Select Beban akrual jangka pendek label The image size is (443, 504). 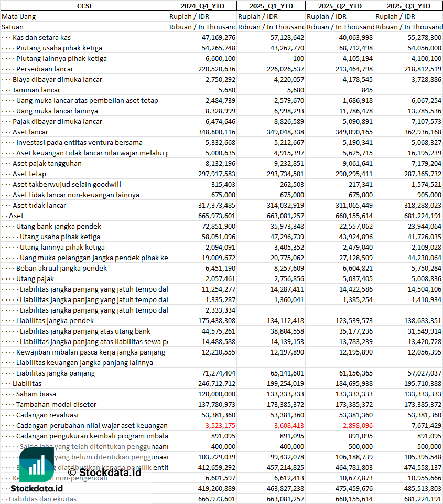click(62, 269)
